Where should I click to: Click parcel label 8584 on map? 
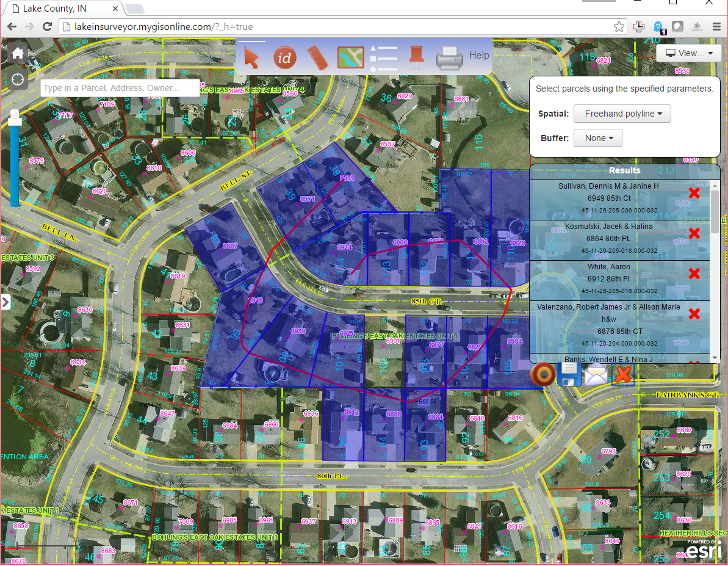[514, 341]
